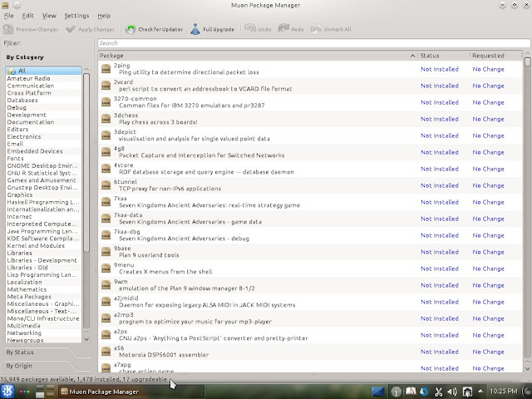
Task: Open the Settings menu
Action: tap(76, 16)
